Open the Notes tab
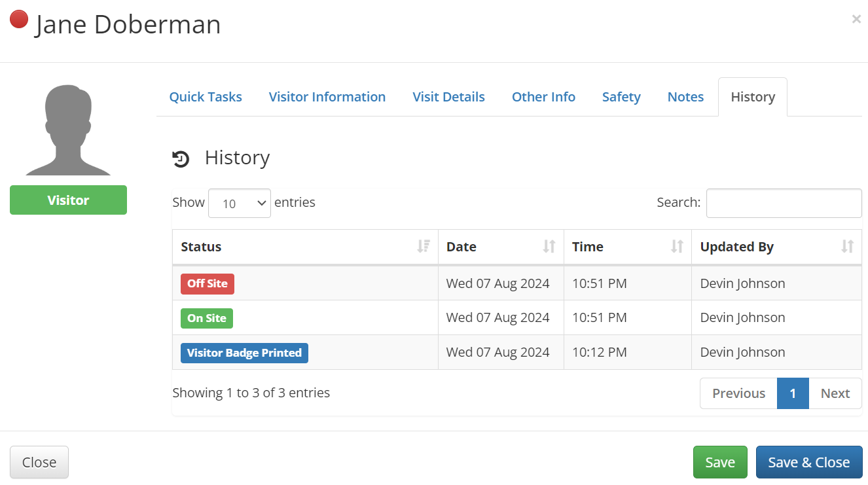The image size is (868, 485). point(685,97)
